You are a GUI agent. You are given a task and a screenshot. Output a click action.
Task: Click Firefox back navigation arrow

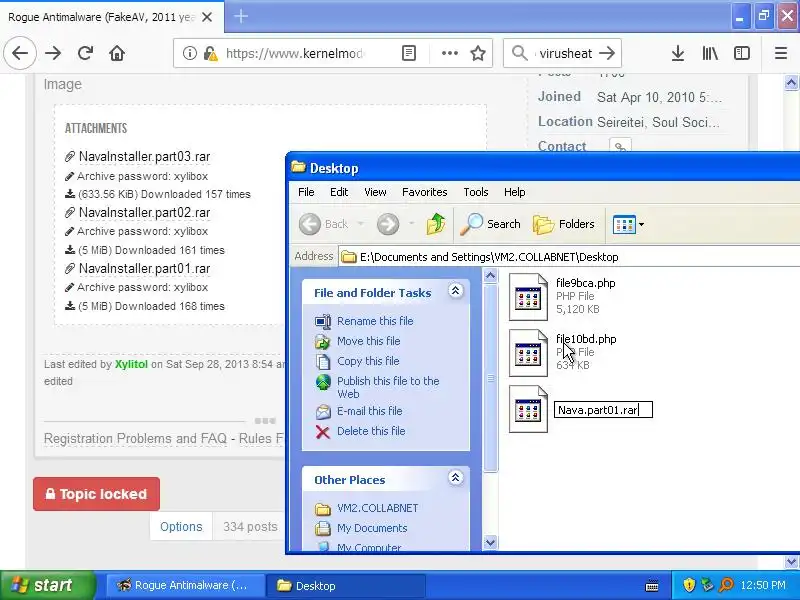(x=20, y=53)
